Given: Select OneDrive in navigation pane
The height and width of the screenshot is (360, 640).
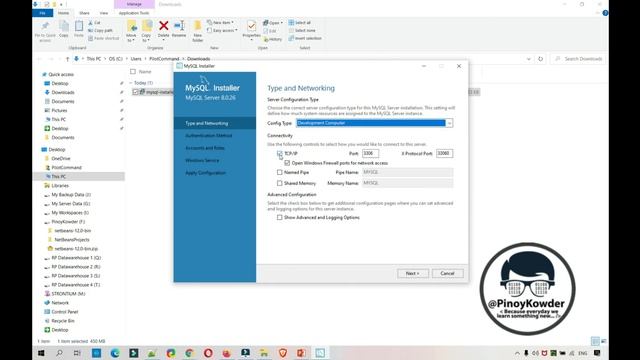Looking at the screenshot, I should (x=61, y=158).
